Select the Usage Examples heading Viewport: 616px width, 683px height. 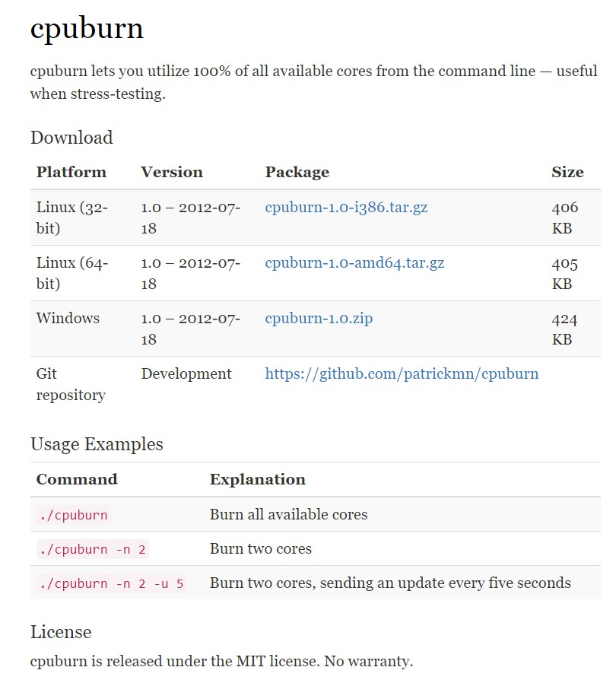tap(97, 444)
